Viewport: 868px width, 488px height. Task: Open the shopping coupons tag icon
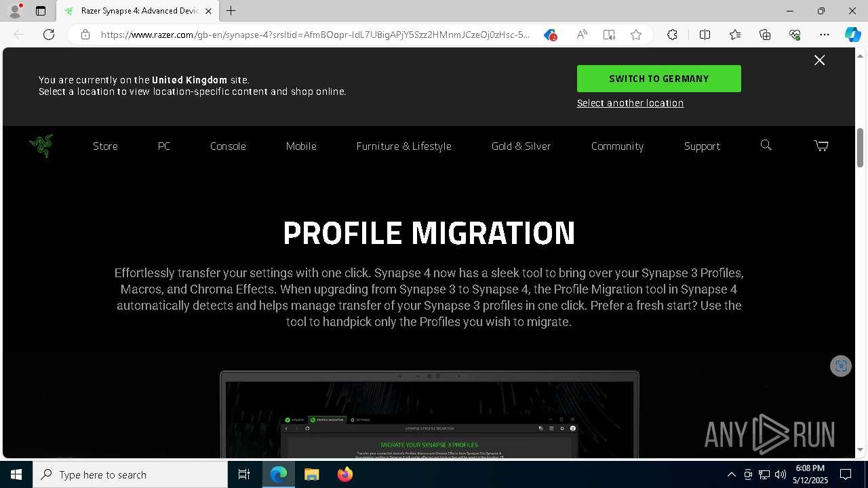551,35
